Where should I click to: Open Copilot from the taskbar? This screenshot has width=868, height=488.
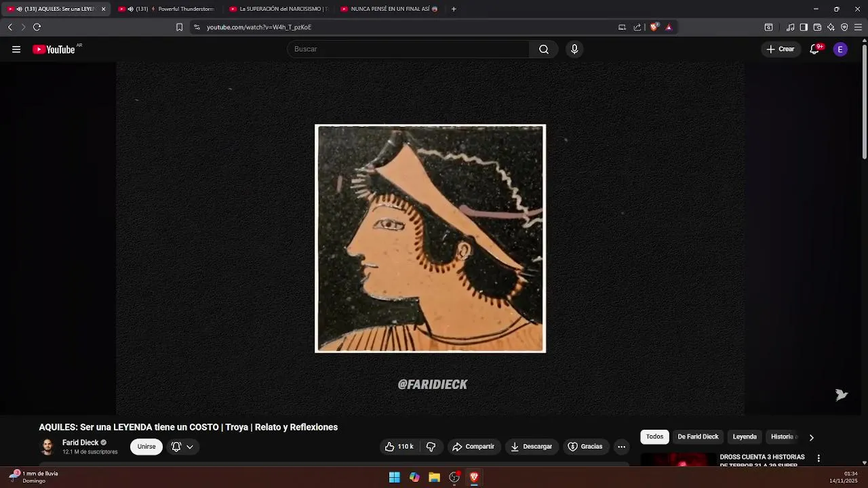[414, 478]
